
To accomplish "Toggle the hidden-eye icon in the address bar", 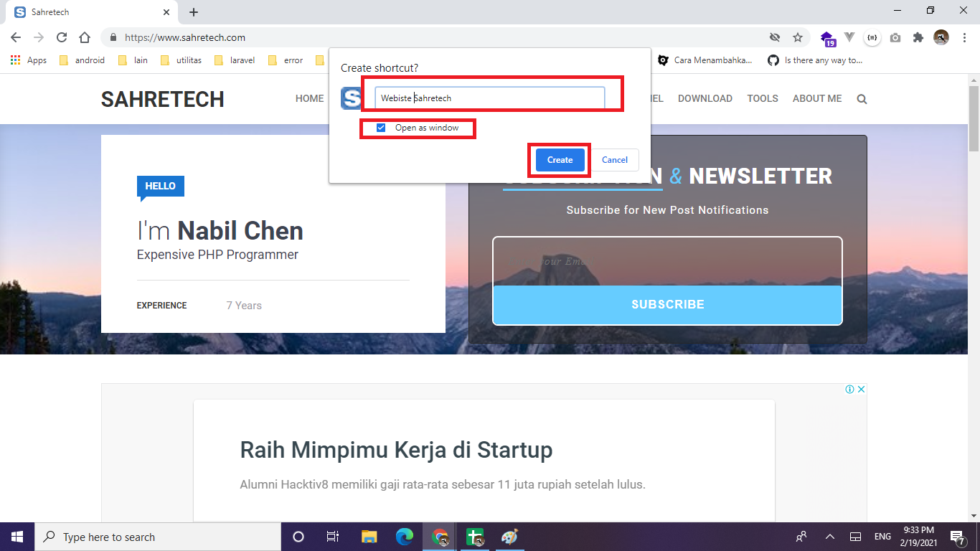I will 775,37.
